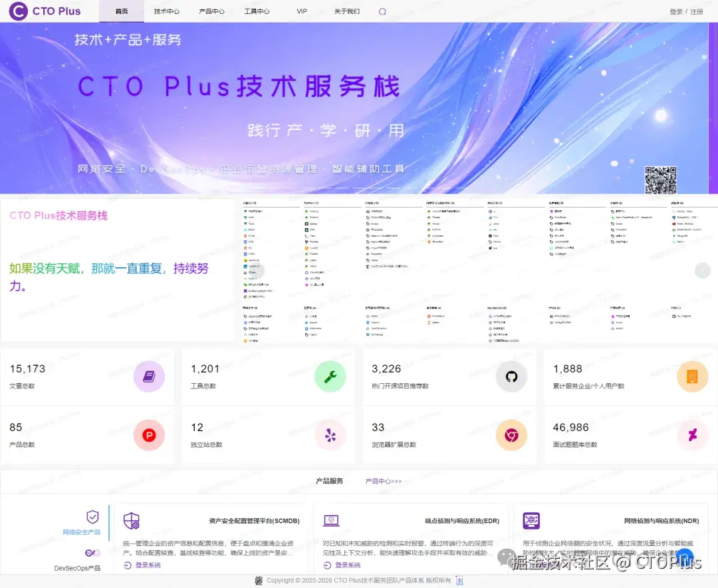Open the 产品中心 menu
Viewport: 718px width, 588px height.
(211, 11)
